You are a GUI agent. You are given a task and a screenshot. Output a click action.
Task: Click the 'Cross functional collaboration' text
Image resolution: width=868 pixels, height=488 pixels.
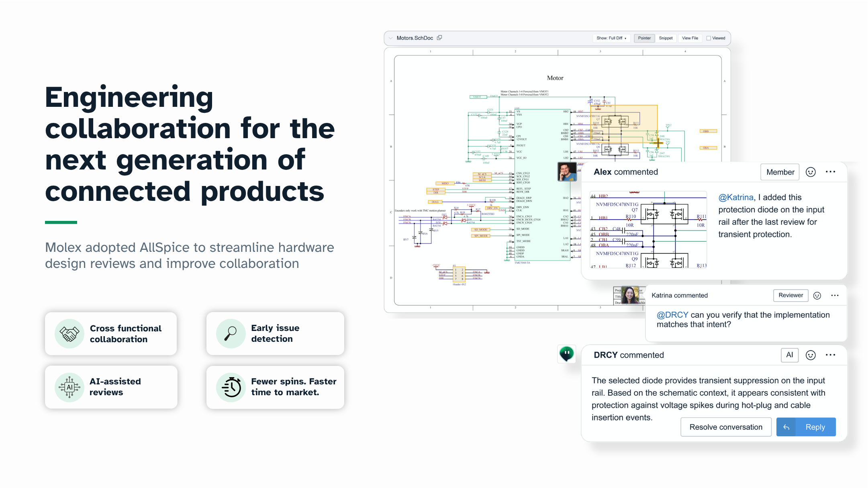[125, 334]
